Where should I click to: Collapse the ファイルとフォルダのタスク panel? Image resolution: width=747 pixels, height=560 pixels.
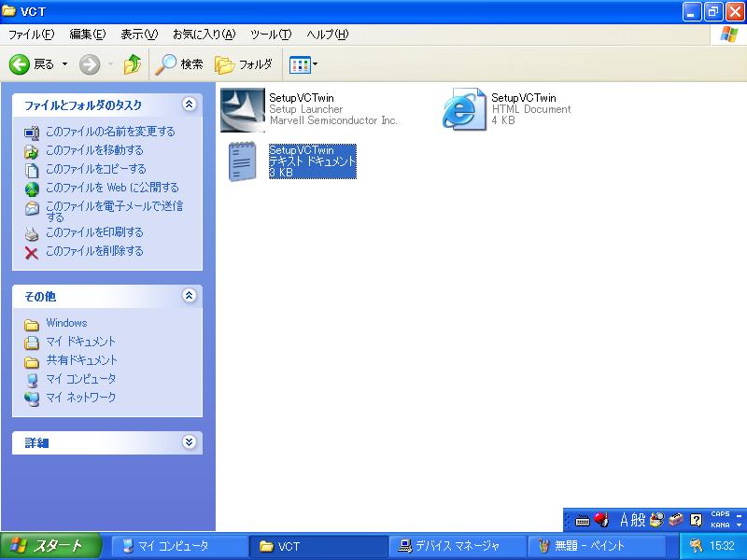190,105
